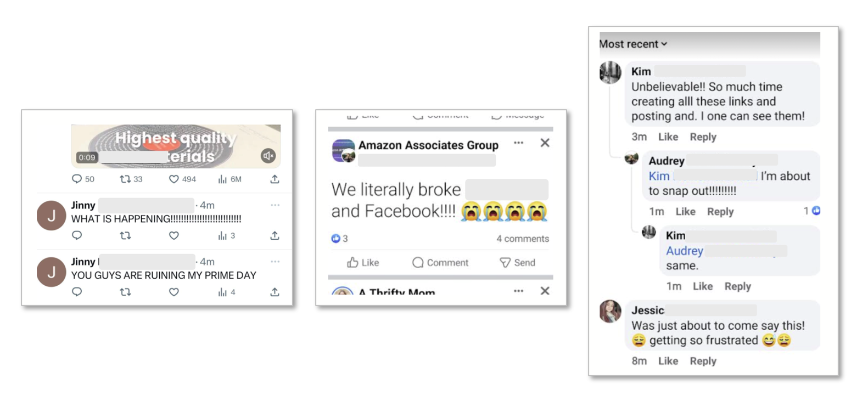Screen dimensions: 868x407
Task: Like the 'WHAT IS HAPPENING' tweet
Action: [x=173, y=235]
